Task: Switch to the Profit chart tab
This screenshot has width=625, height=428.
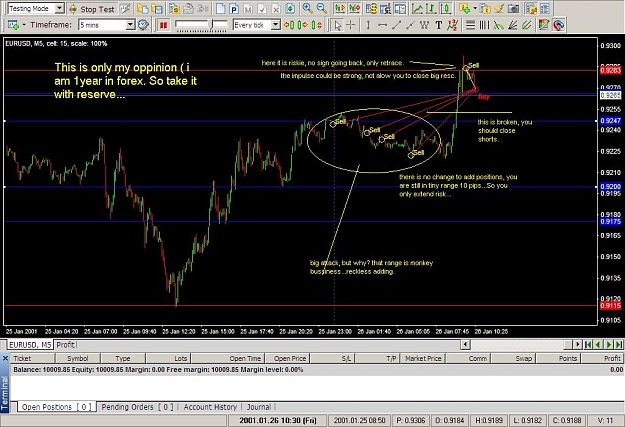Action: coord(65,345)
